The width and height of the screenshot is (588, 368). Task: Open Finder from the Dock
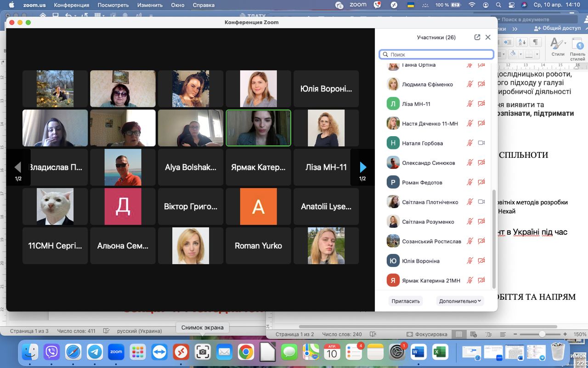pyautogui.click(x=30, y=352)
